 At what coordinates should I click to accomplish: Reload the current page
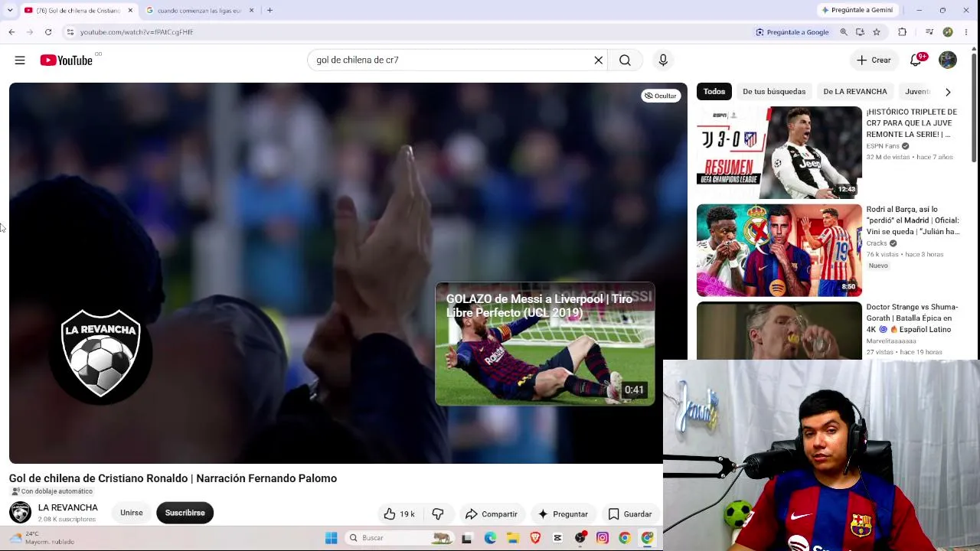point(48,32)
